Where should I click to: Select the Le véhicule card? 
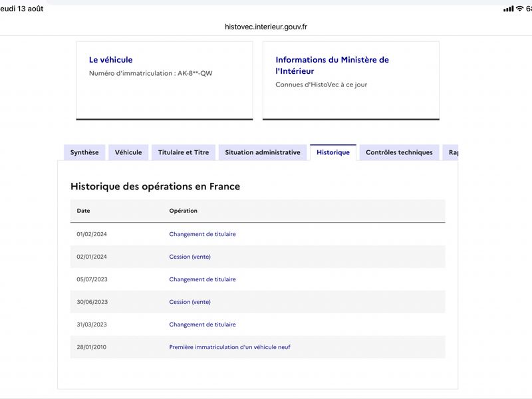[x=164, y=80]
